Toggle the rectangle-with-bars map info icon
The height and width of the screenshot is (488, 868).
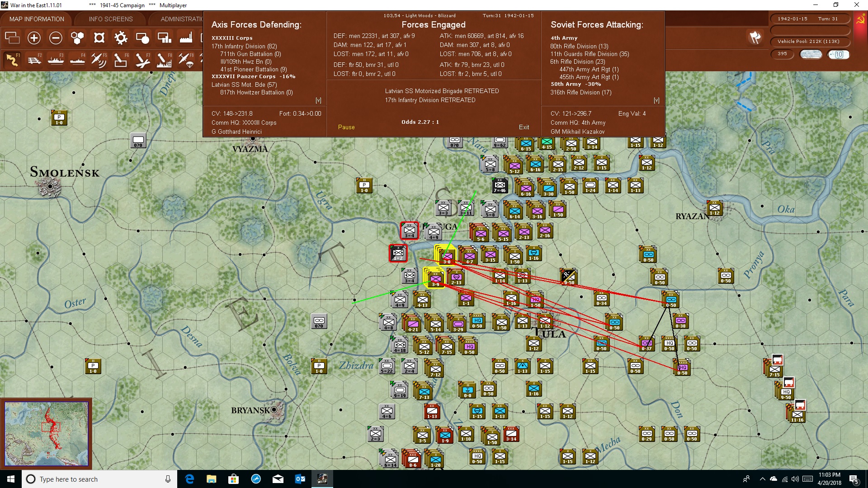(164, 38)
